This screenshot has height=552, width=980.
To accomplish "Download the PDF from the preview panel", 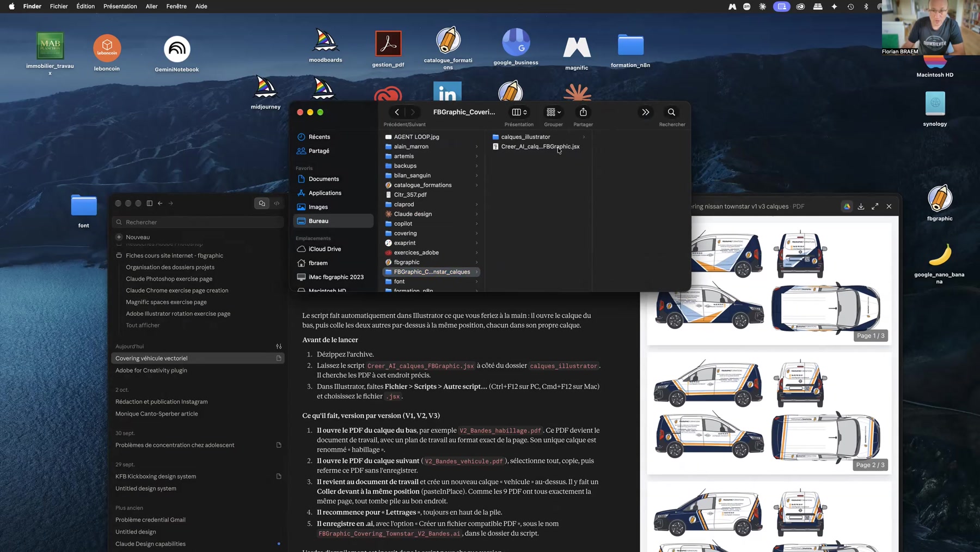I will [861, 207].
